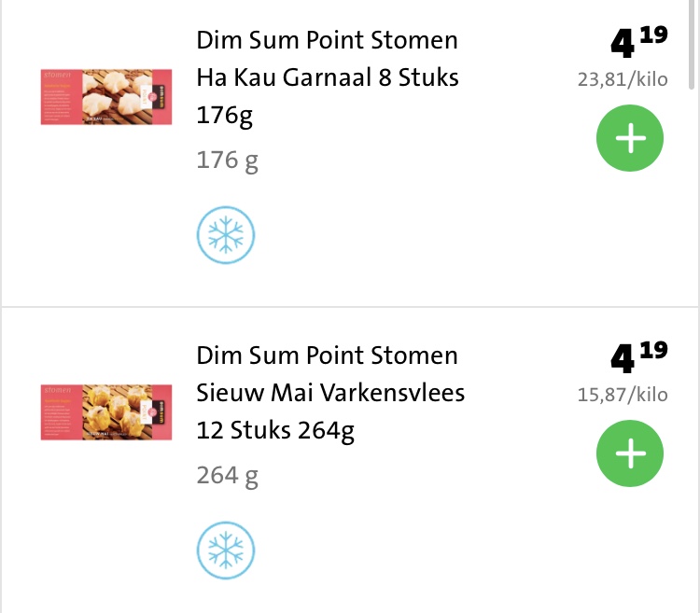The height and width of the screenshot is (613, 700).
Task: Click the black 176g title line
Action: [x=225, y=116]
